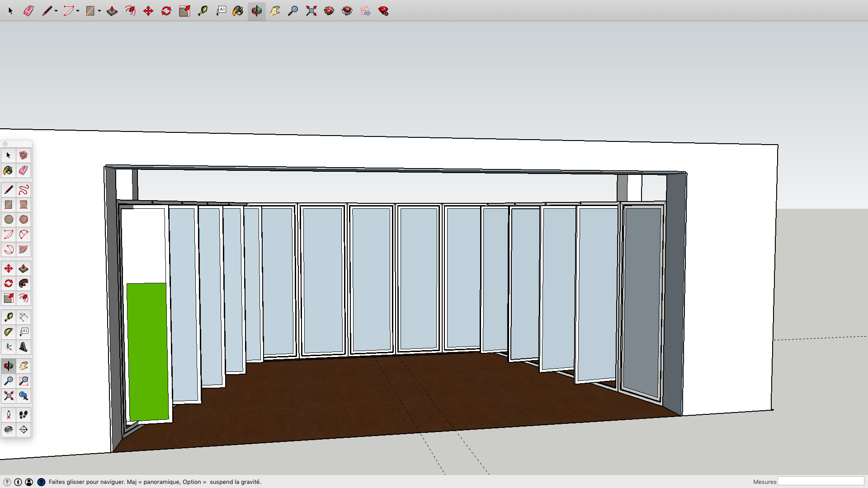This screenshot has height=488, width=868.
Task: Open the Instructor help question mark button
Action: coord(41,482)
